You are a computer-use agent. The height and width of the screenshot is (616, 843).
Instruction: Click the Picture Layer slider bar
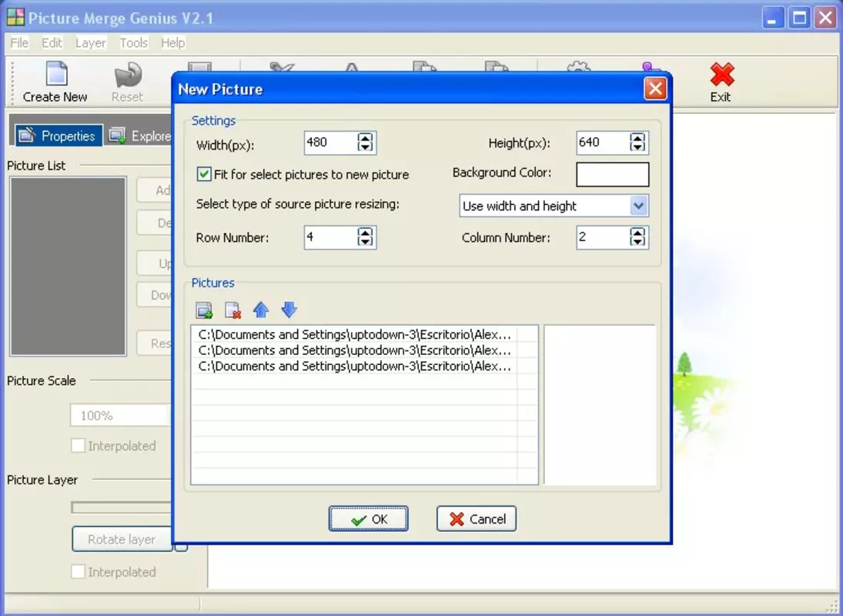122,508
